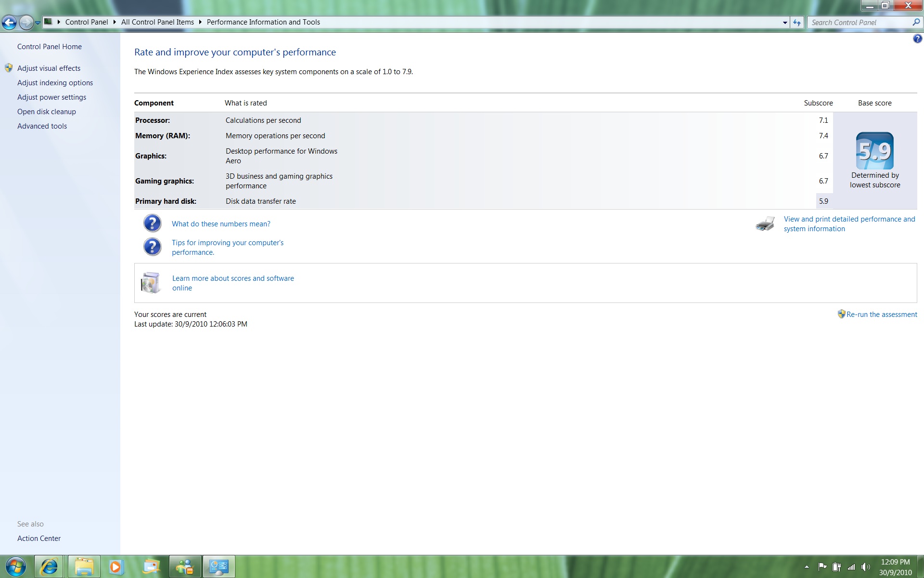The image size is (924, 578).
Task: Minimize the Control Panel window
Action: pyautogui.click(x=869, y=6)
